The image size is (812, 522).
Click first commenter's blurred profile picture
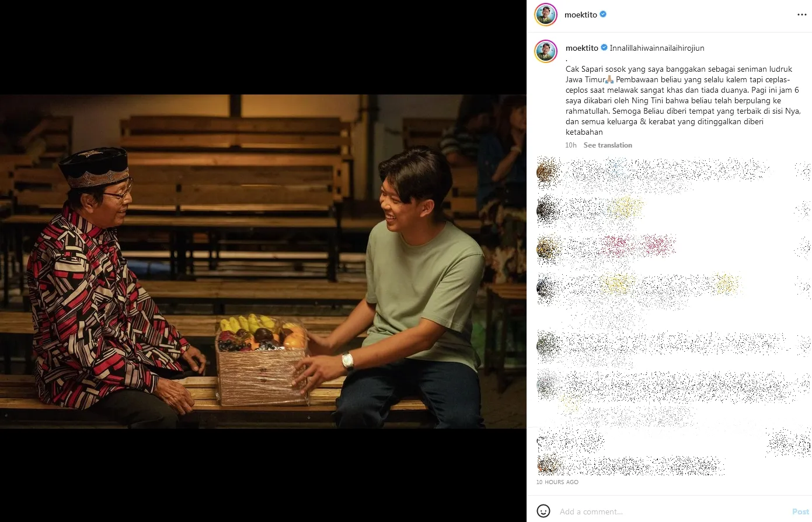[547, 171]
